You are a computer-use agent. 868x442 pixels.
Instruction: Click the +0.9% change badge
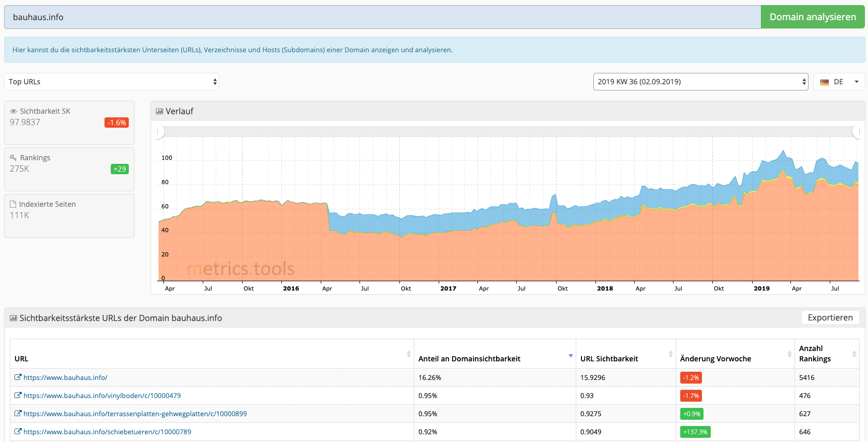tap(692, 414)
